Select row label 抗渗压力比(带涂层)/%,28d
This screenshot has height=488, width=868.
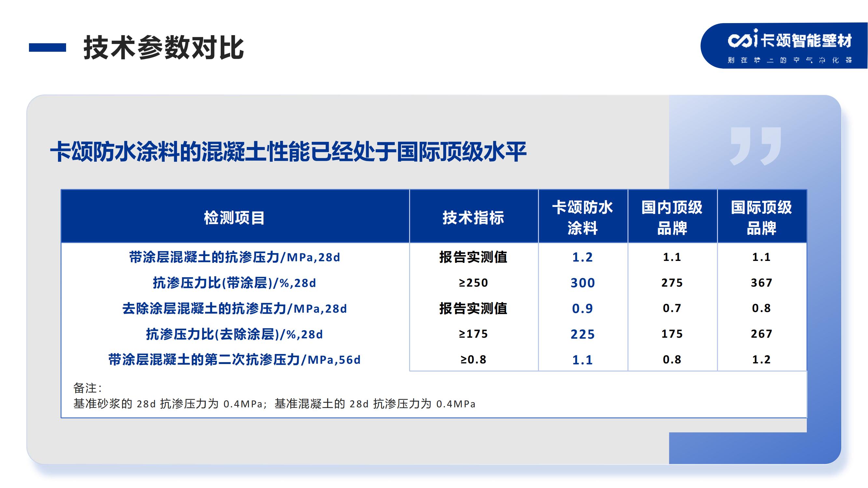[x=235, y=283]
